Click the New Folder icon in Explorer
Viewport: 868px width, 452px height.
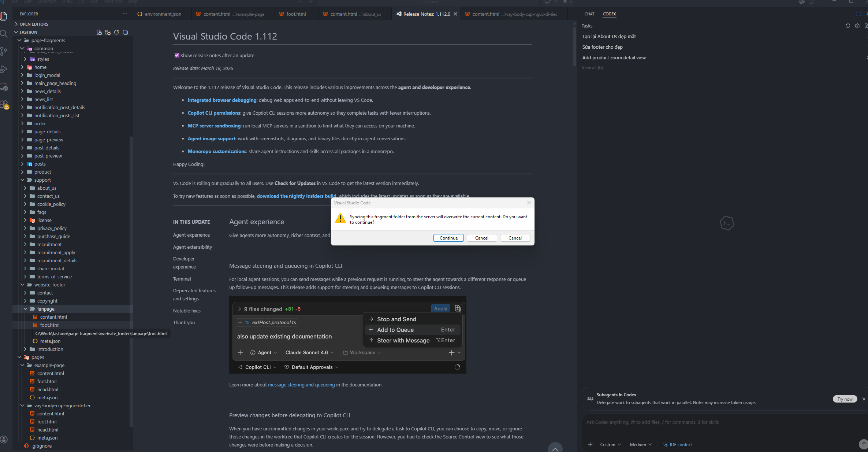click(108, 32)
